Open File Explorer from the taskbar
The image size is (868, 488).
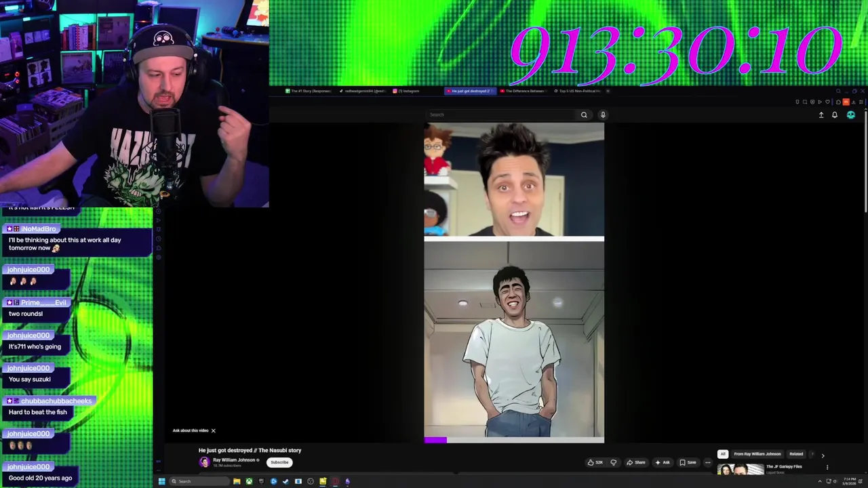[237, 481]
